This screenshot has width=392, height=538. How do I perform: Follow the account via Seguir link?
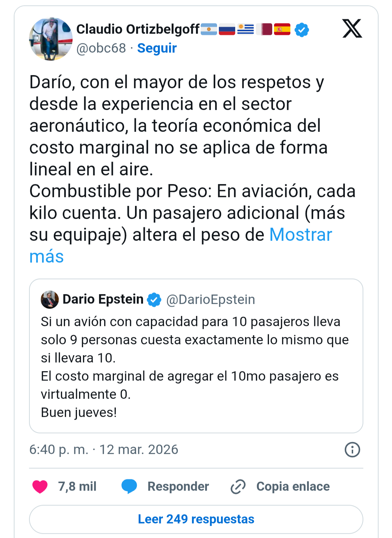(x=157, y=48)
